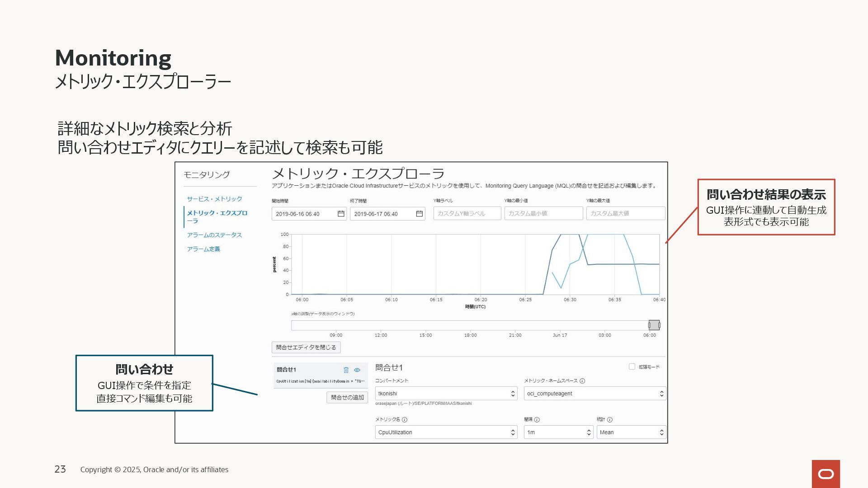The width and height of the screenshot is (868, 488).
Task: Click the 時間(UTC) axis label
Action: 475,307
